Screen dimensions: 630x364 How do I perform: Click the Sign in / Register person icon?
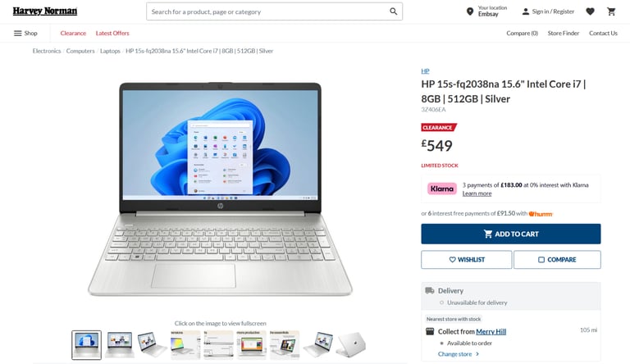click(x=525, y=11)
